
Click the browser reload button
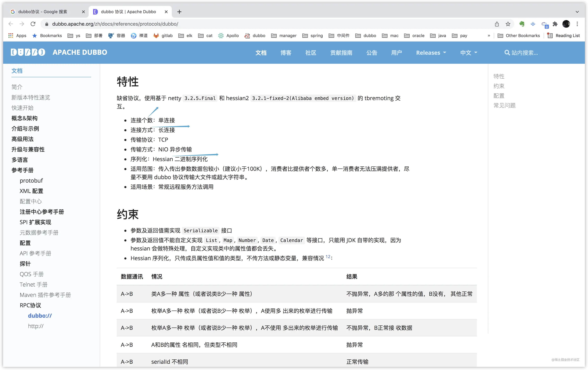[x=33, y=24]
